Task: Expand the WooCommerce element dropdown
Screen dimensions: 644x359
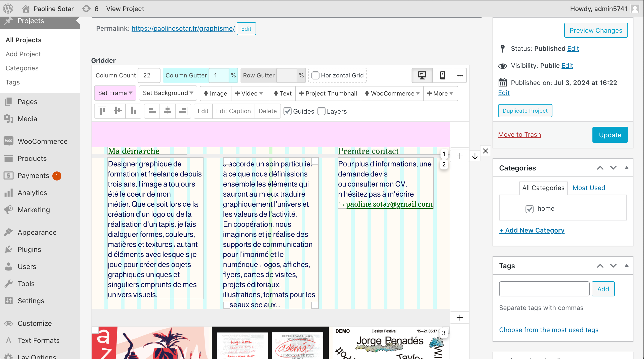Action: (392, 94)
